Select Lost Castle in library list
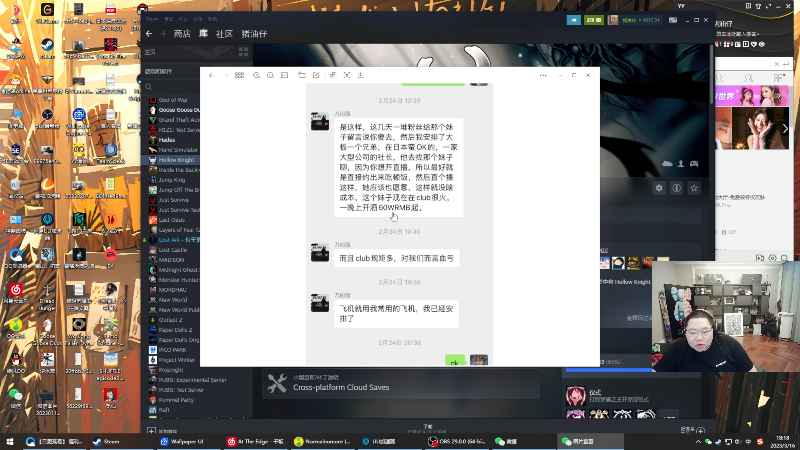The width and height of the screenshot is (800, 450). click(173, 250)
